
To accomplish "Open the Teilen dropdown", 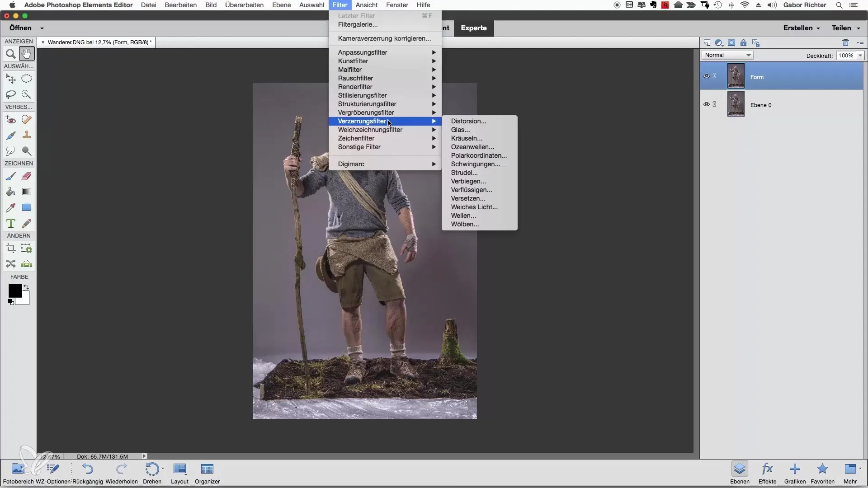I will pos(845,28).
